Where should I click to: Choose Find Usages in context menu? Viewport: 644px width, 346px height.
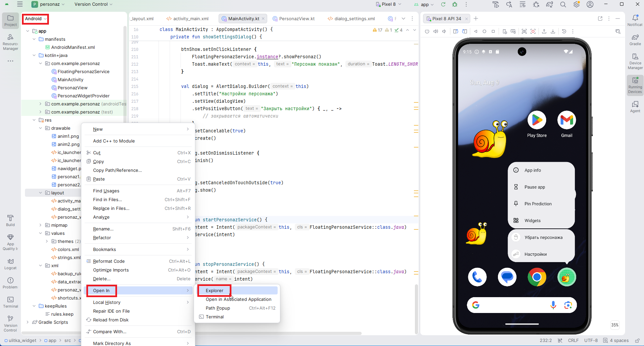138,191
